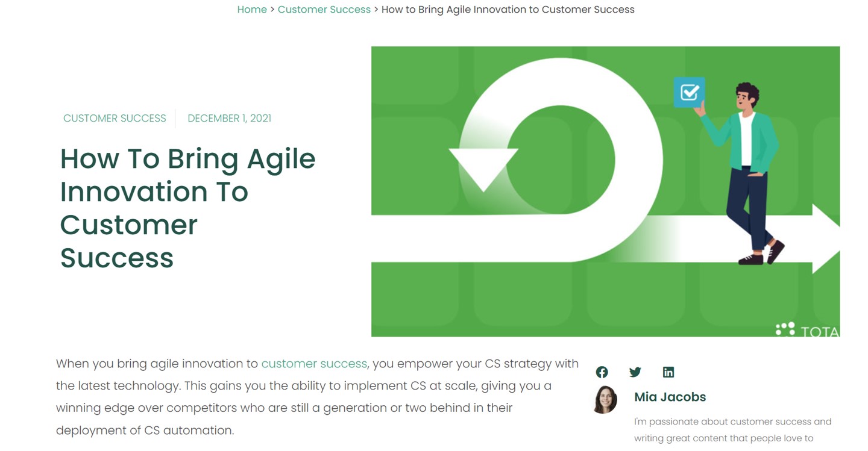The image size is (868, 451).
Task: Go to the Customer Success breadcrumb
Action: click(324, 10)
